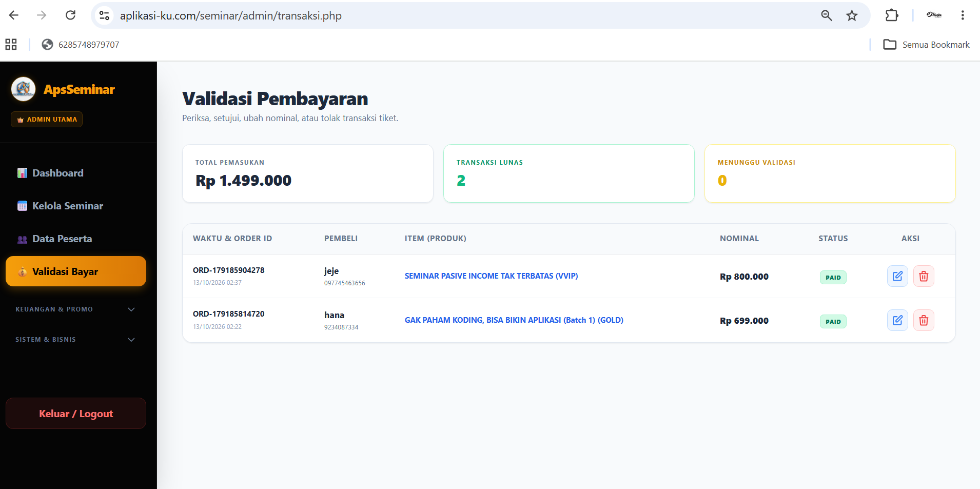Select order ID ORD-179185814720
Viewport: 980px width, 489px height.
pyautogui.click(x=228, y=314)
